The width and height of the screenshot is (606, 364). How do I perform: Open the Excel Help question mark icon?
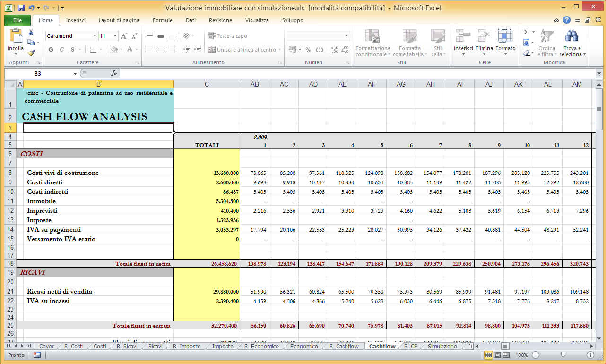point(566,20)
